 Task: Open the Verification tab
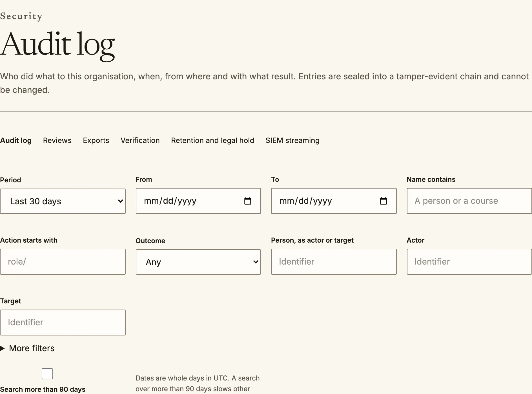(140, 140)
